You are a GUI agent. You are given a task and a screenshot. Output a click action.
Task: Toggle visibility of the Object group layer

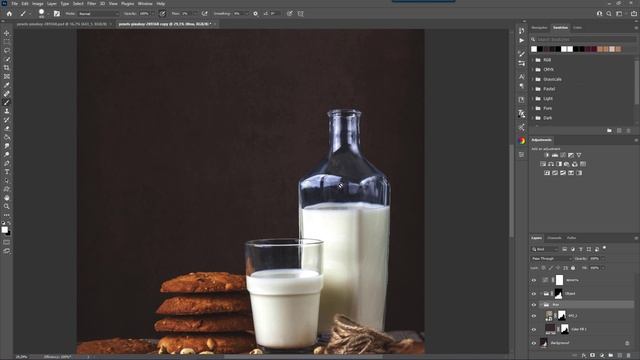pos(534,294)
